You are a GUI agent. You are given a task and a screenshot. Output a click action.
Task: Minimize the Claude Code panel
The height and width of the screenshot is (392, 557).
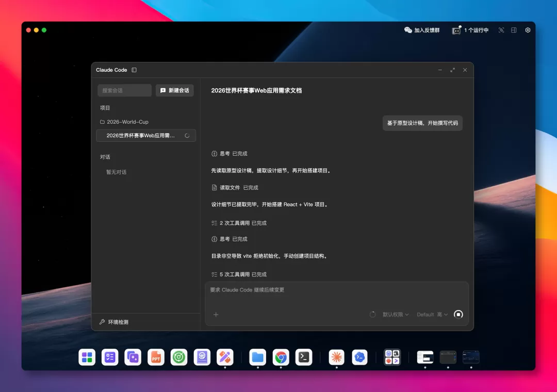click(x=440, y=70)
